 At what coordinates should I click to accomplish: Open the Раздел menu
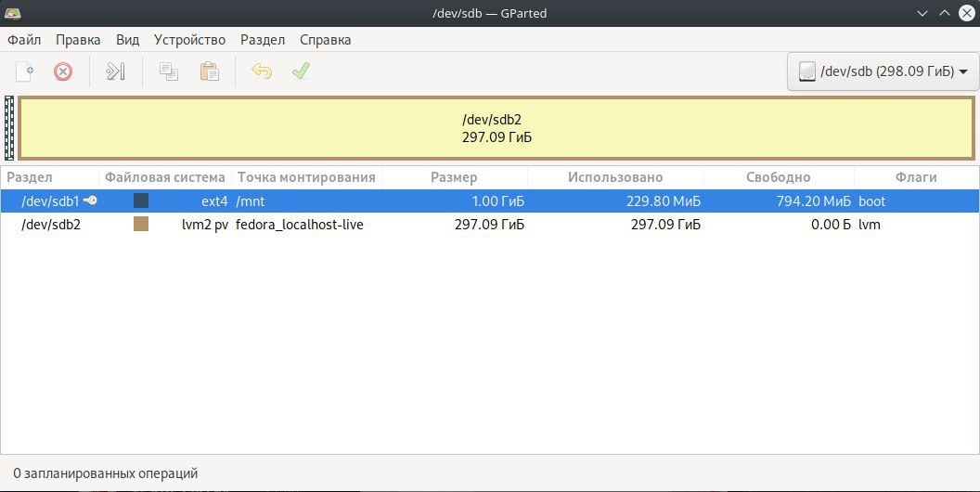[263, 40]
